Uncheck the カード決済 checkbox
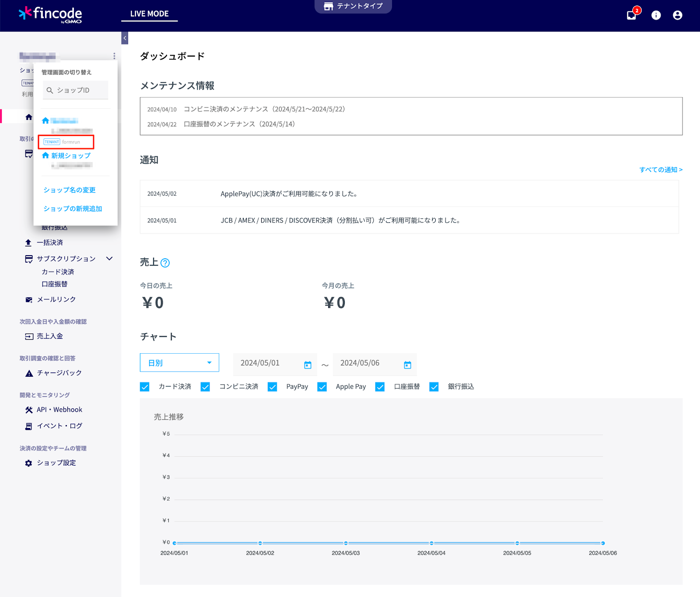700x597 pixels. [145, 387]
